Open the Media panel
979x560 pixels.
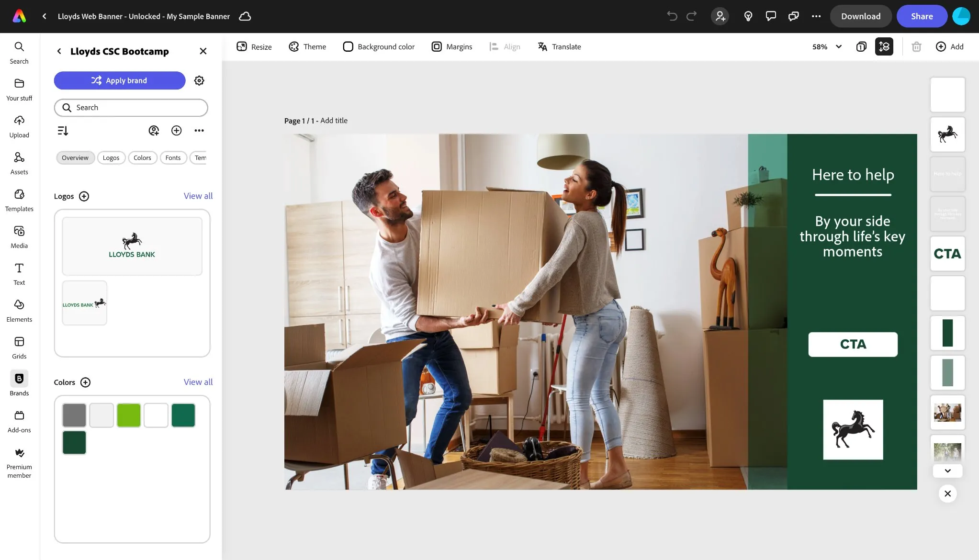click(19, 237)
